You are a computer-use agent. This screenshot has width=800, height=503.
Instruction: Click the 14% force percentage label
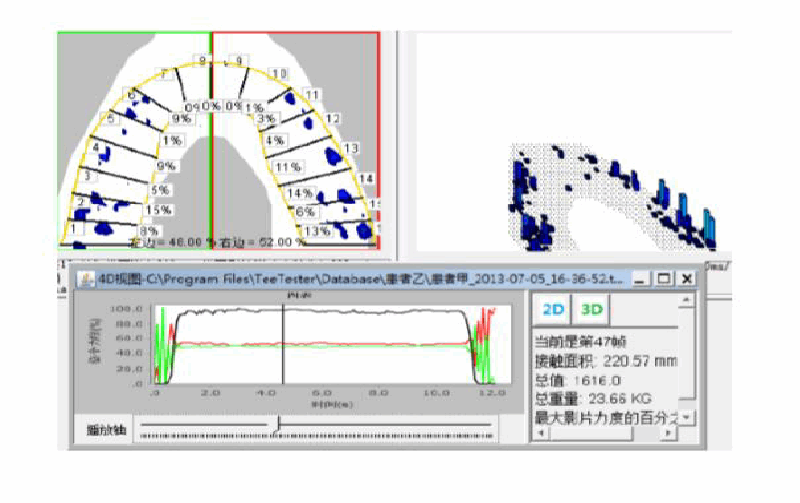click(x=299, y=193)
